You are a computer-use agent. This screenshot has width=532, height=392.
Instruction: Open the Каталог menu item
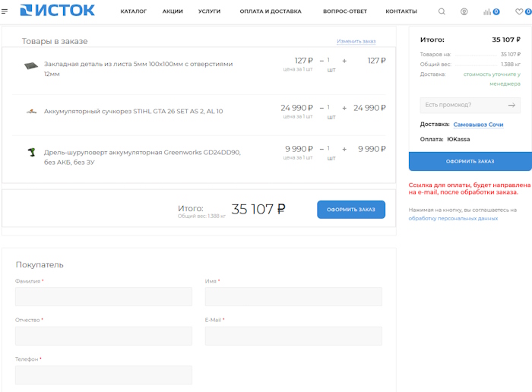[133, 11]
